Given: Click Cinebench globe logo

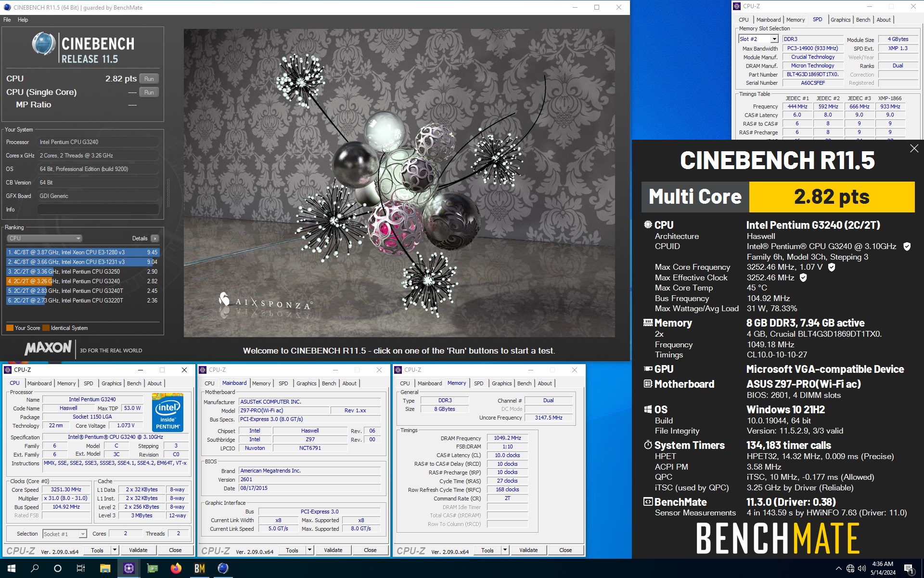Looking at the screenshot, I should [x=44, y=43].
